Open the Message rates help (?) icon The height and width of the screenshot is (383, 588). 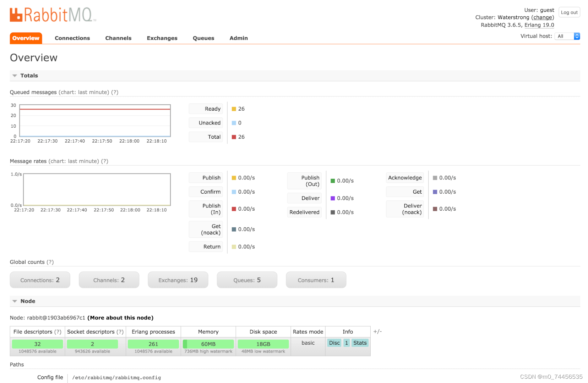point(105,161)
